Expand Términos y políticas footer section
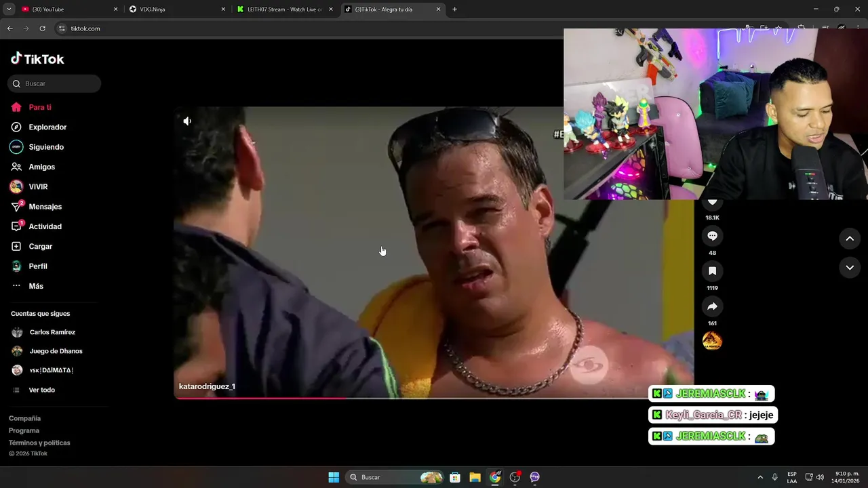Screen dimensions: 868x488 (39, 443)
